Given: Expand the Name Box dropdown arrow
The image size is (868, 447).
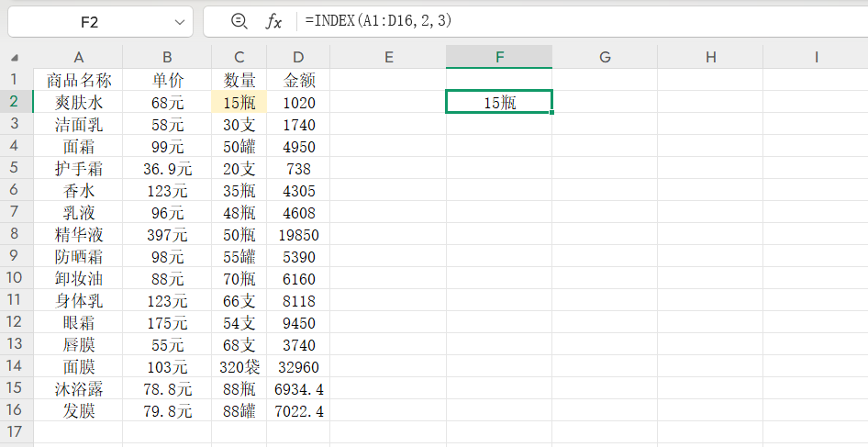Looking at the screenshot, I should pyautogui.click(x=178, y=21).
